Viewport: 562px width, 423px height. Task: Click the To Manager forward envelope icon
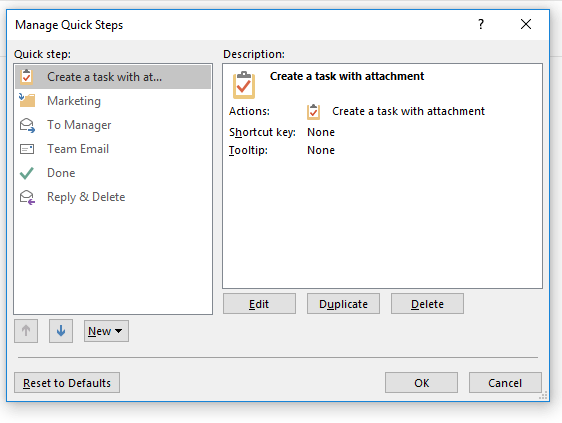[x=27, y=125]
